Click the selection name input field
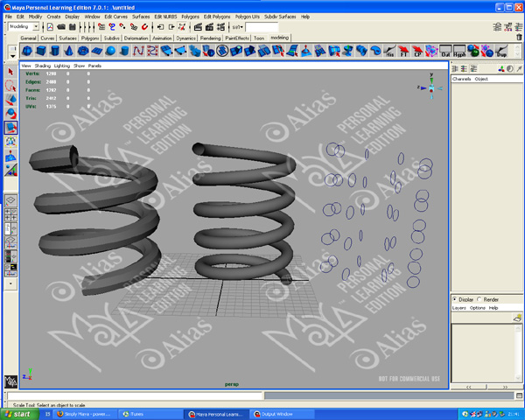 click(262, 27)
